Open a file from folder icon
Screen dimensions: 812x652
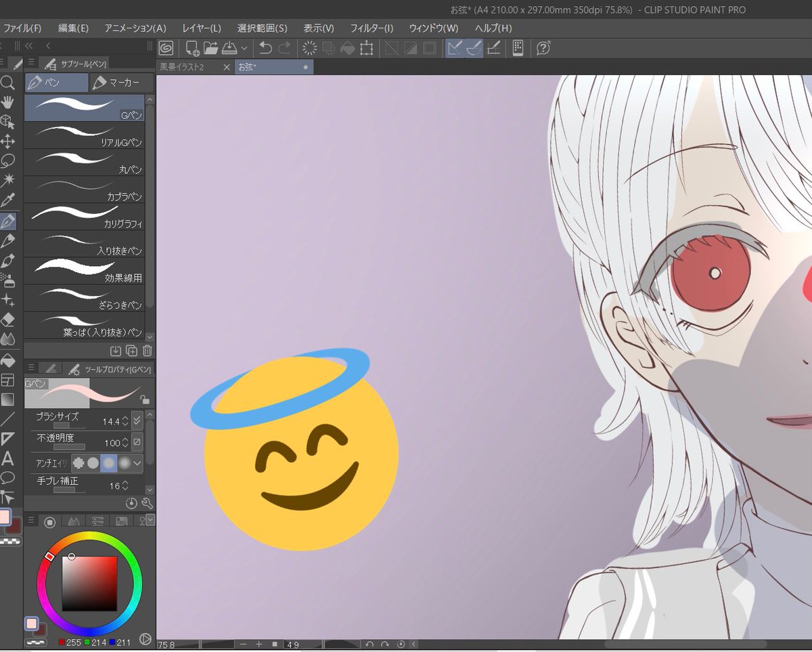pyautogui.click(x=211, y=48)
